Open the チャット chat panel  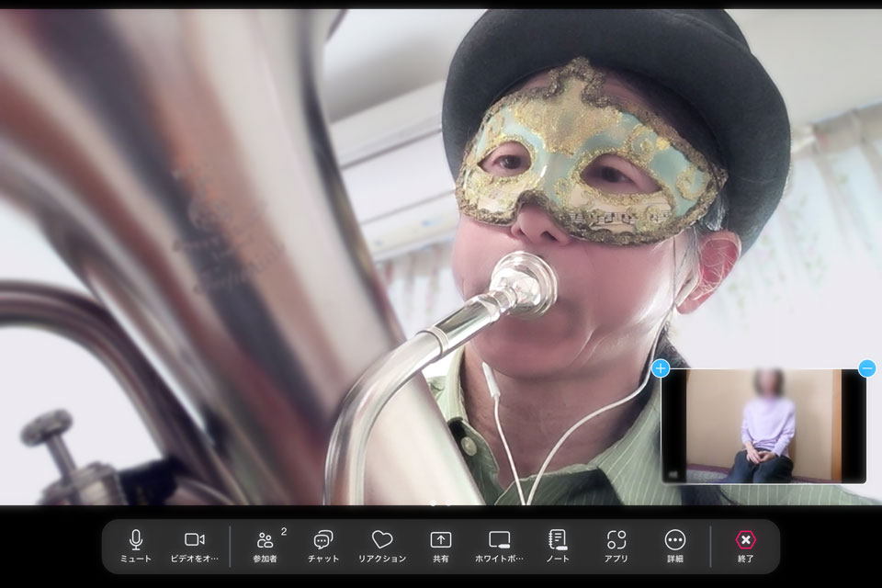click(323, 546)
